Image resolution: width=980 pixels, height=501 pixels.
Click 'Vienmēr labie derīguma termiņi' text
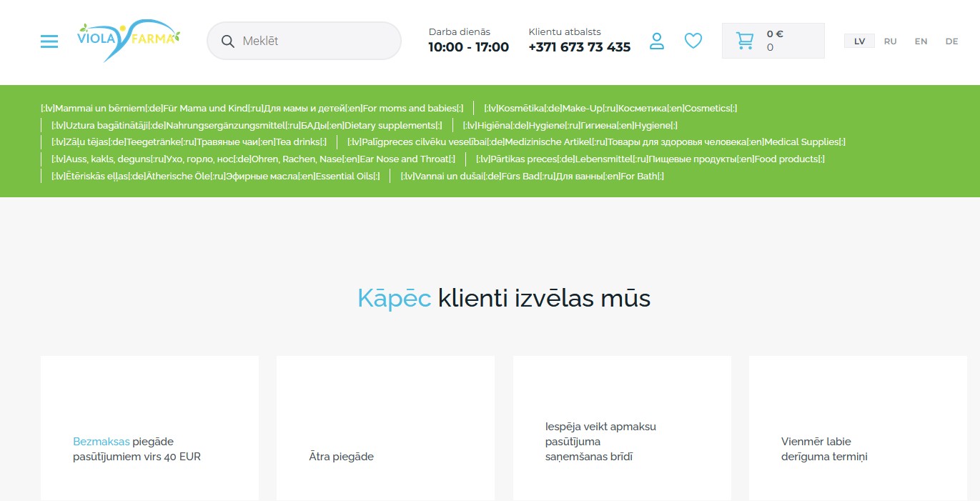(x=824, y=449)
